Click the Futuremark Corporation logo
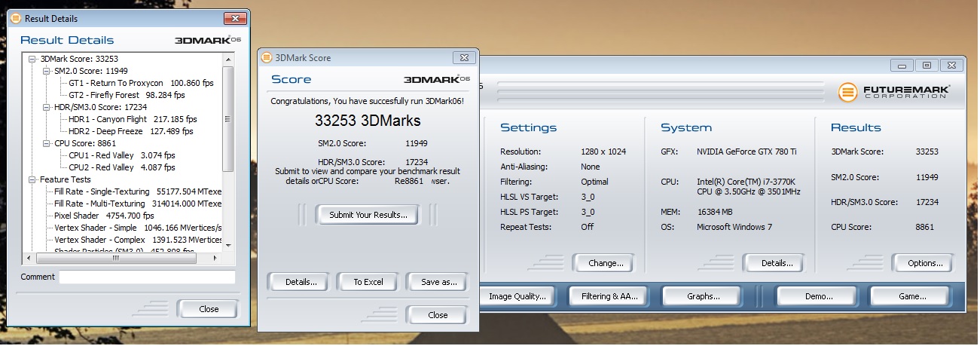This screenshot has width=980, height=346. point(896,93)
